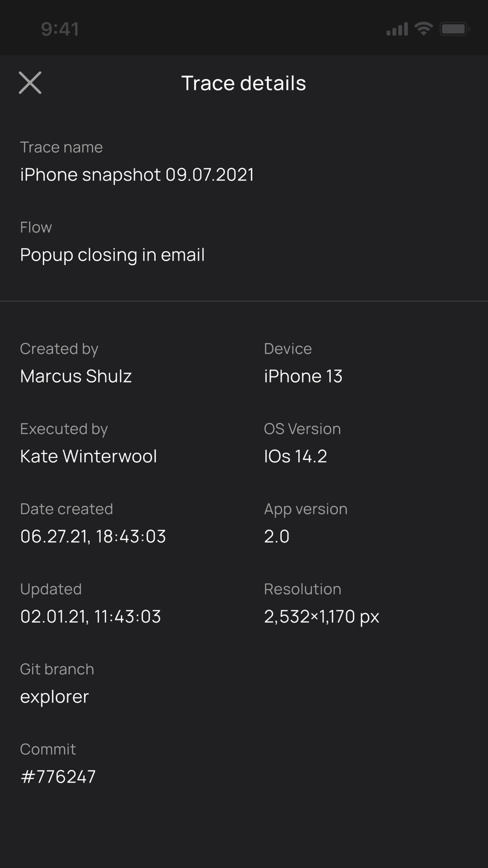Tap the cellular signal bars icon
Viewport: 488px width, 868px height.
[397, 29]
